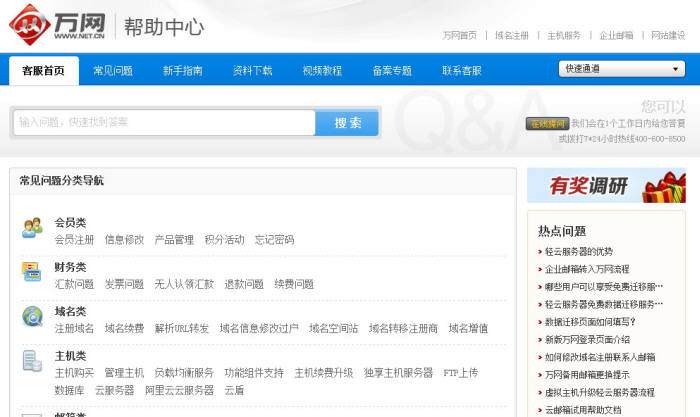
Task: Open the FTP上传 link
Action: point(461,373)
